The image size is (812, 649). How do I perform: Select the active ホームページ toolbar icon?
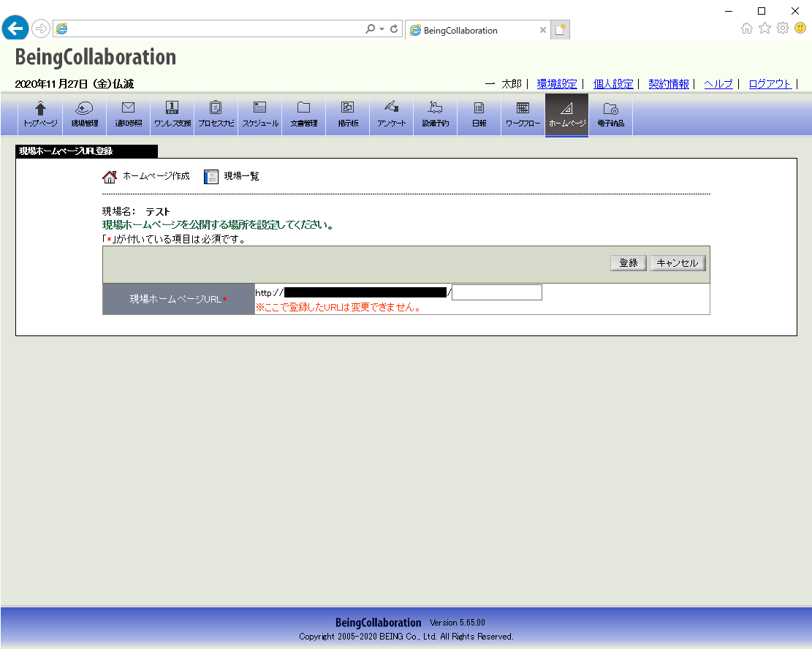coord(566,115)
